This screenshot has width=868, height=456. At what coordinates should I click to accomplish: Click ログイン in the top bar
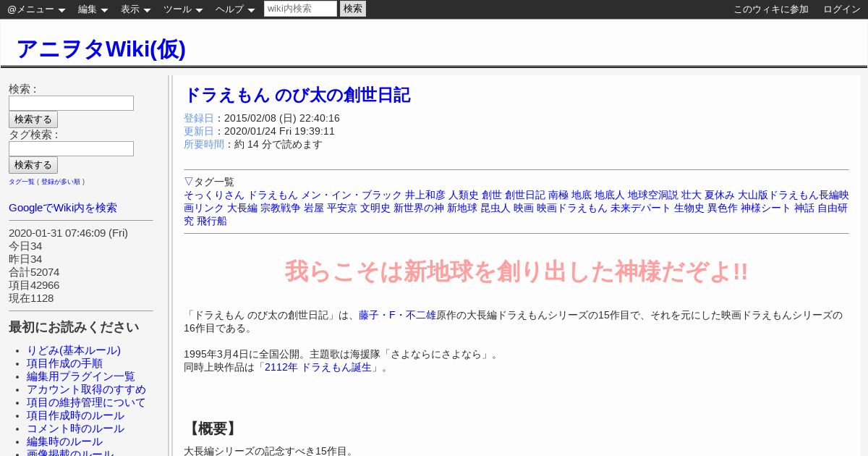842,9
